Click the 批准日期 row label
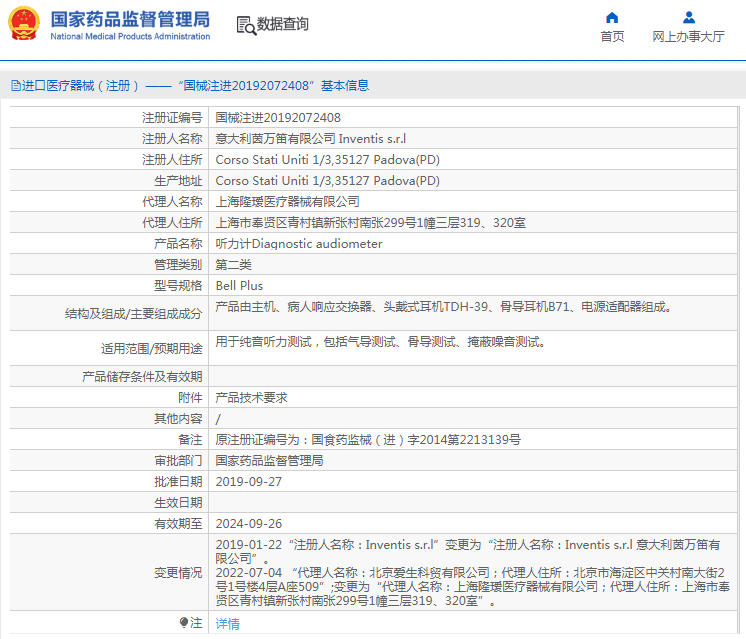 tap(178, 482)
